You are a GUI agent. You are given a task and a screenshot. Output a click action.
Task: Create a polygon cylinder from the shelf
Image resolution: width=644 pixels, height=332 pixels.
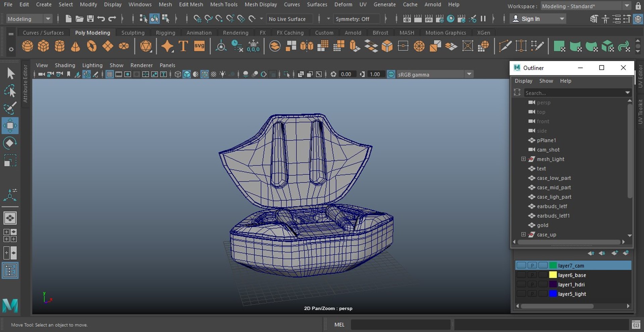[60, 46]
